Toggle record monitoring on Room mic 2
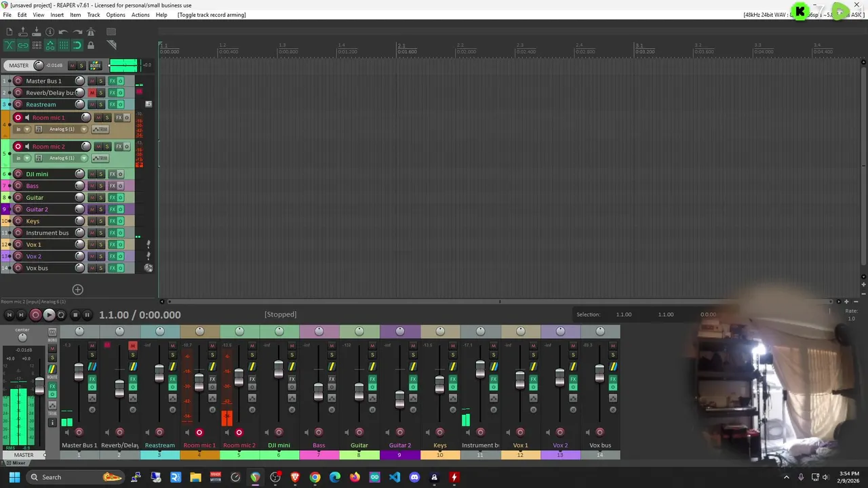868x488 pixels. pos(27,146)
